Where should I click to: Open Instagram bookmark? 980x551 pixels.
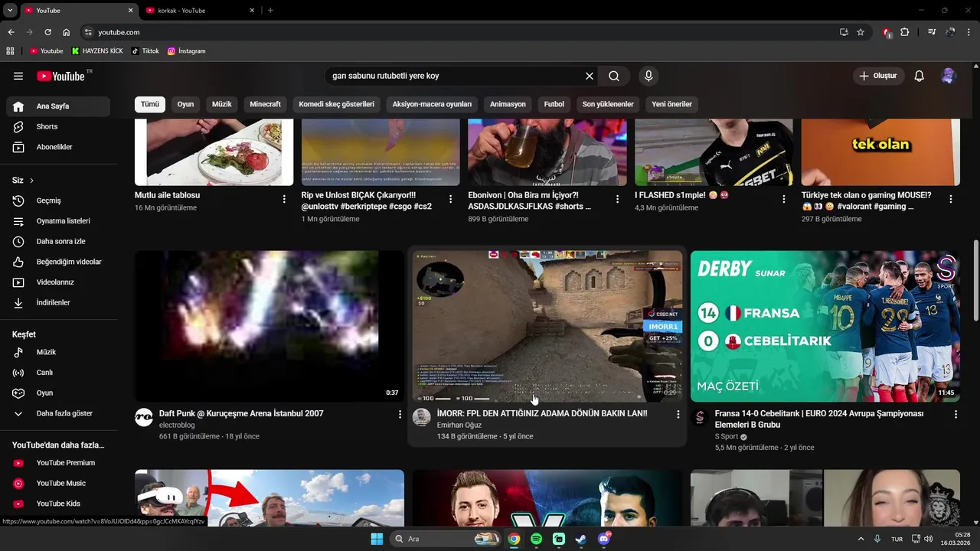point(187,51)
